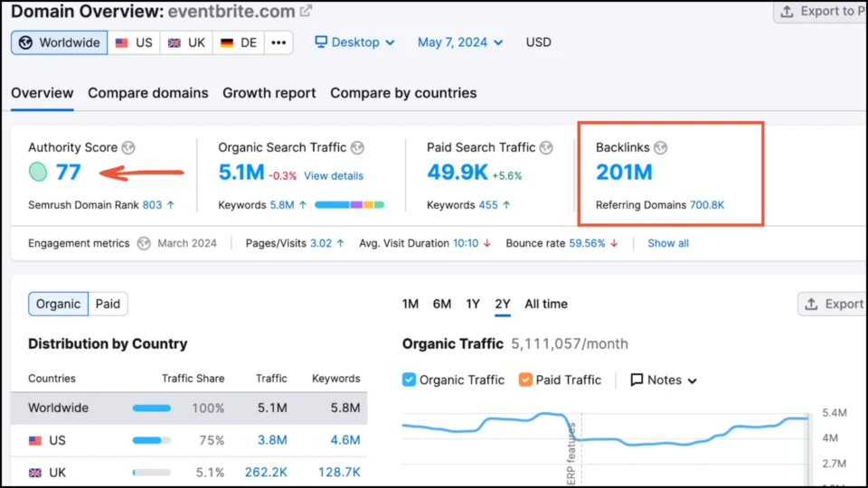Image resolution: width=868 pixels, height=488 pixels.
Task: Select the 1Y time range
Action: coord(472,304)
